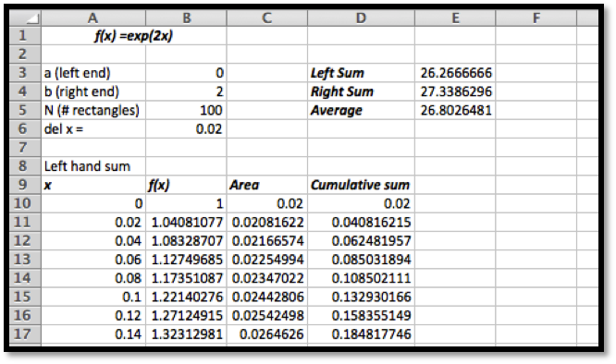616x364 pixels.
Task: Select the Left Sum value 26.2666666
Action: 455,73
